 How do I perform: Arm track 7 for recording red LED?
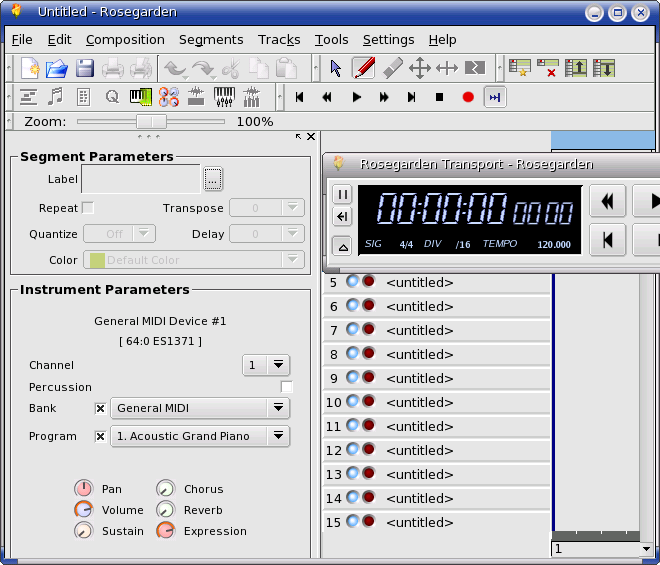[369, 329]
